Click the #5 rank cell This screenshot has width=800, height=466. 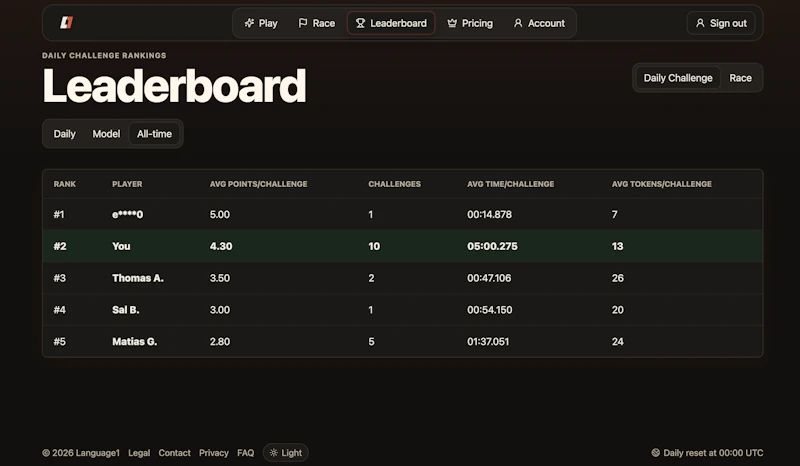tap(60, 341)
